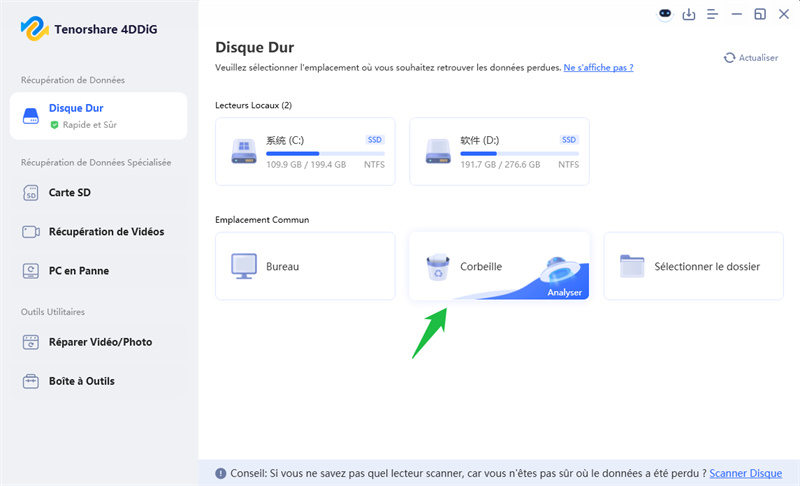Select Disque Dur in the sidebar

point(98,116)
